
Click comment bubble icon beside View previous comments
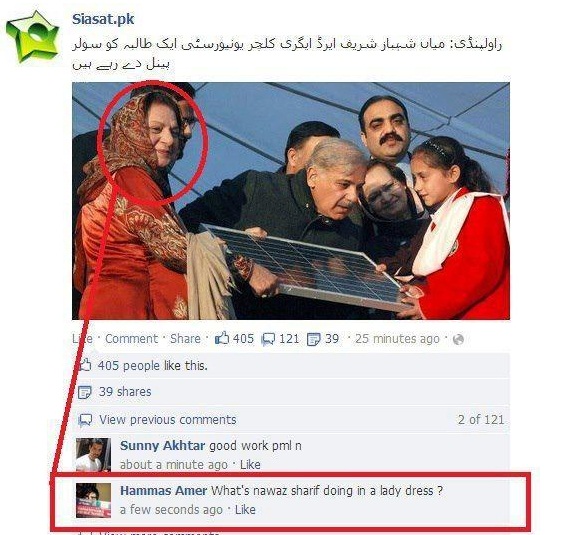click(x=85, y=420)
